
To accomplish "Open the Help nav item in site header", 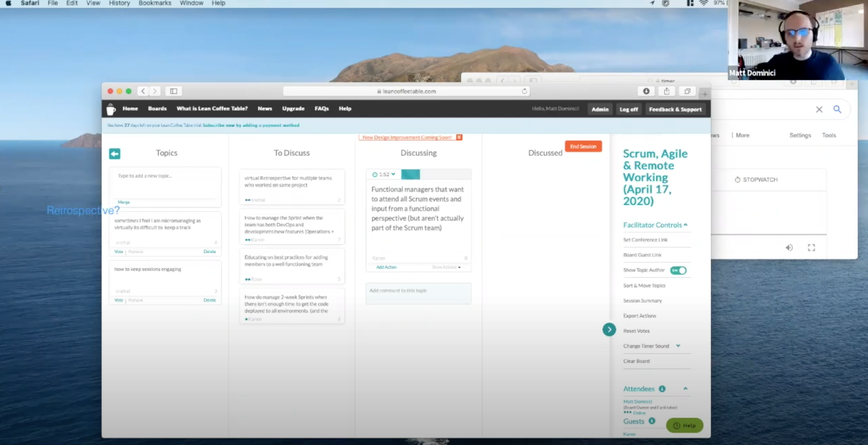I will click(345, 109).
